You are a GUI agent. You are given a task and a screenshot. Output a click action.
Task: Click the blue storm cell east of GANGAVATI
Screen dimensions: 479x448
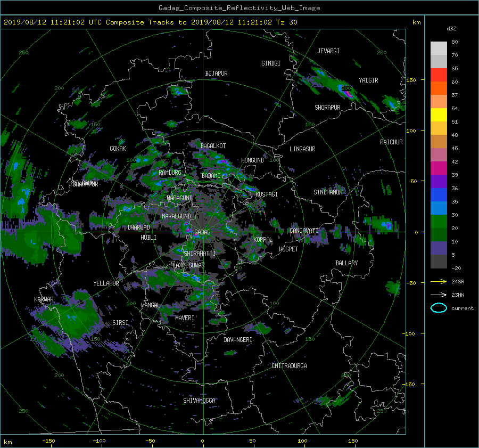[x=387, y=226]
